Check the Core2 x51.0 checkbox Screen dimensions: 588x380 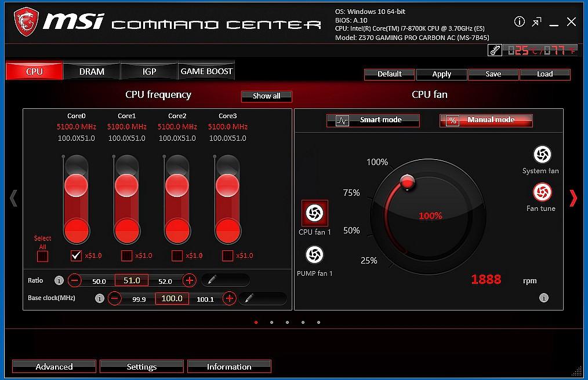[177, 255]
